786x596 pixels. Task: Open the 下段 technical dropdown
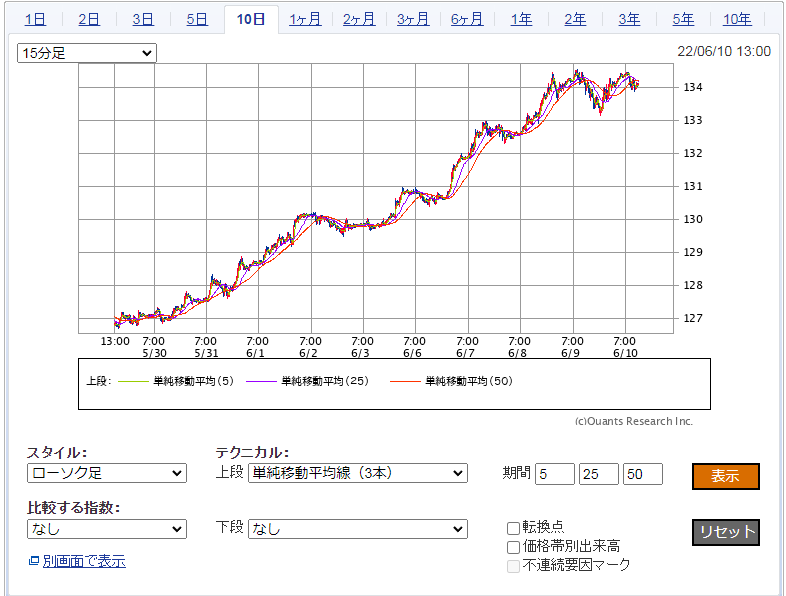pyautogui.click(x=357, y=528)
